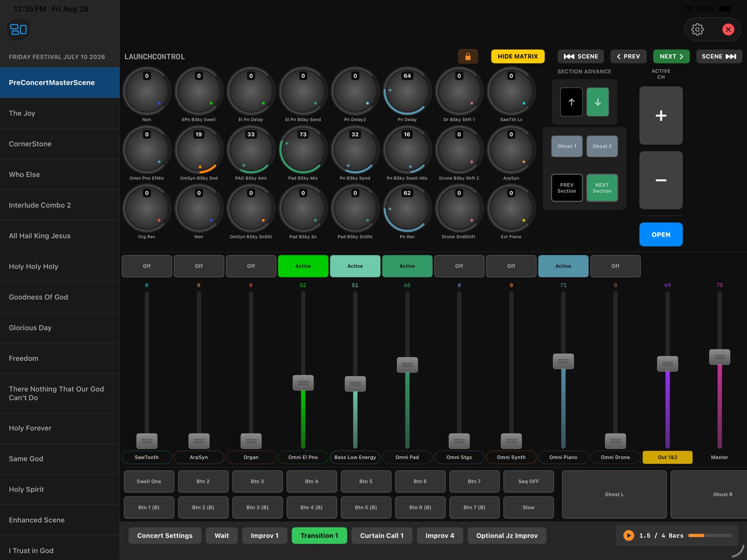This screenshot has height=560, width=747.
Task: Click Omni Piano fader handle
Action: click(563, 361)
